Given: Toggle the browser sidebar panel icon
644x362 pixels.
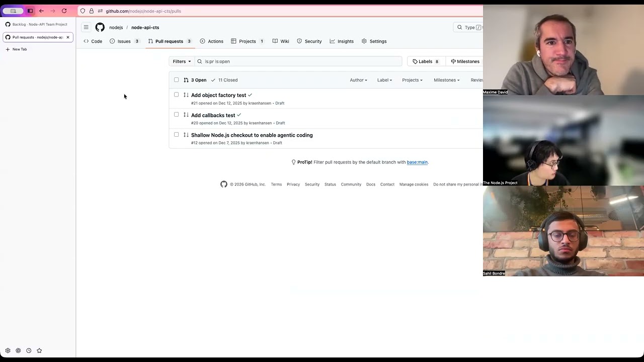Looking at the screenshot, I should point(30,11).
